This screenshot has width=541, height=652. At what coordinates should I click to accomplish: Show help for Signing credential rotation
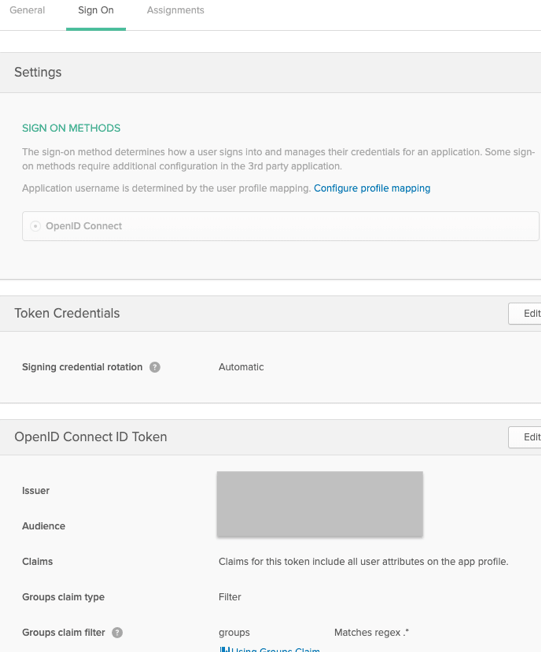point(155,367)
